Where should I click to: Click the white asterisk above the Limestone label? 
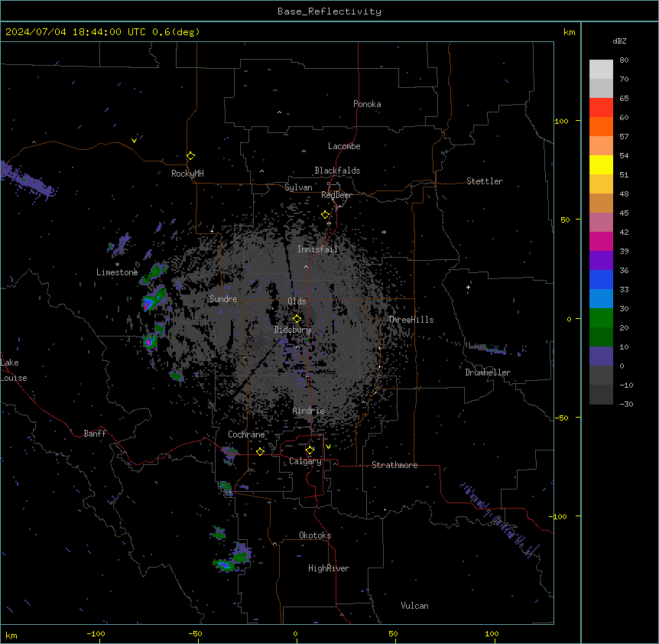pyautogui.click(x=117, y=265)
